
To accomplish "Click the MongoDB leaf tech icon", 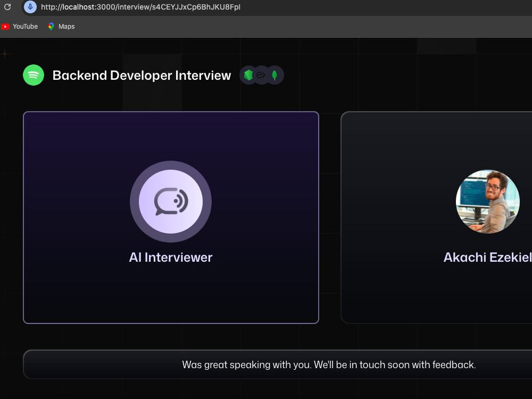I will point(275,75).
